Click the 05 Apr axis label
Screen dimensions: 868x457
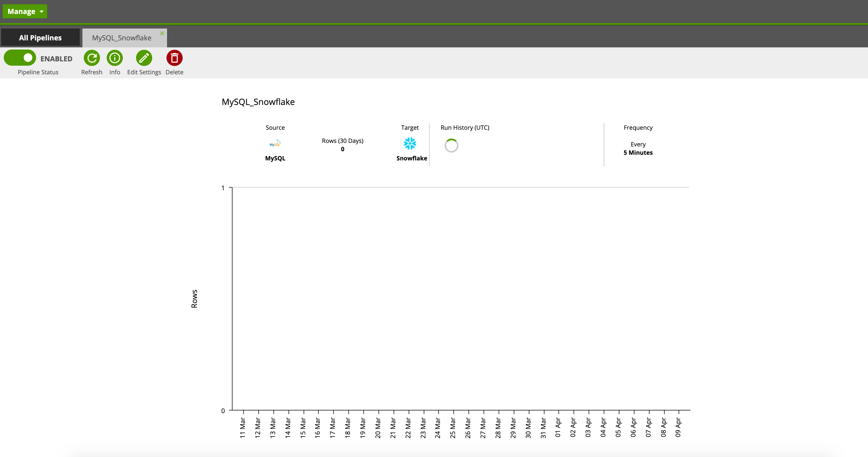tap(618, 427)
